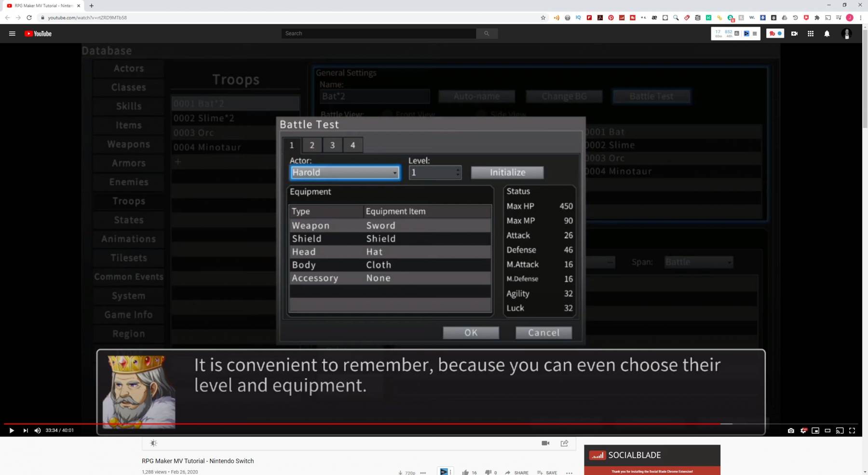Open more actions ellipsis beside Save
This screenshot has width=868, height=475.
[x=569, y=473]
